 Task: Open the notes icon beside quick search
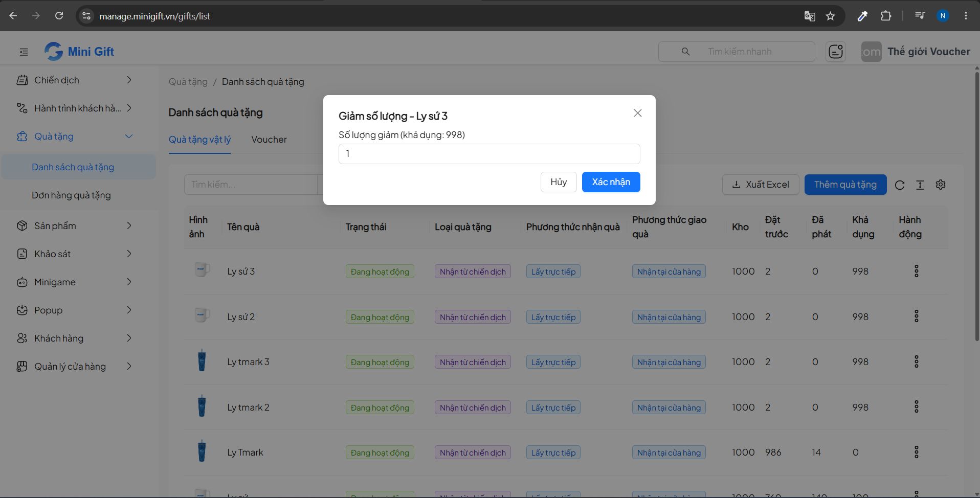pyautogui.click(x=835, y=52)
